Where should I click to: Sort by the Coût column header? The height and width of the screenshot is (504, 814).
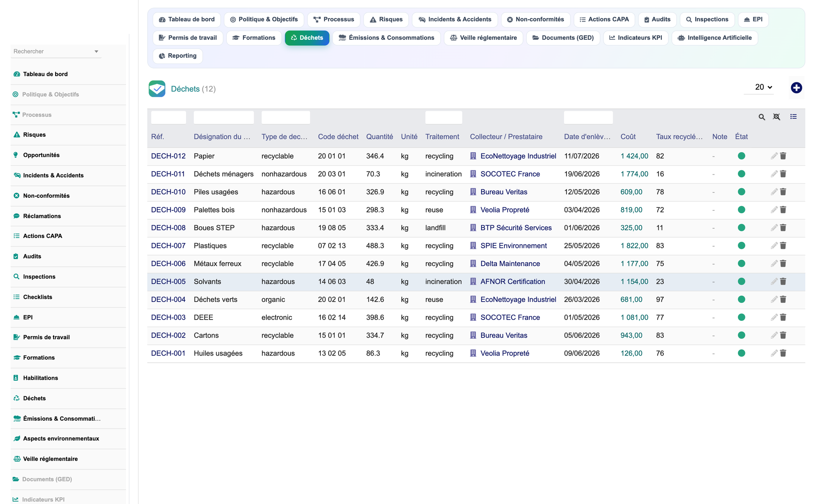[628, 137]
